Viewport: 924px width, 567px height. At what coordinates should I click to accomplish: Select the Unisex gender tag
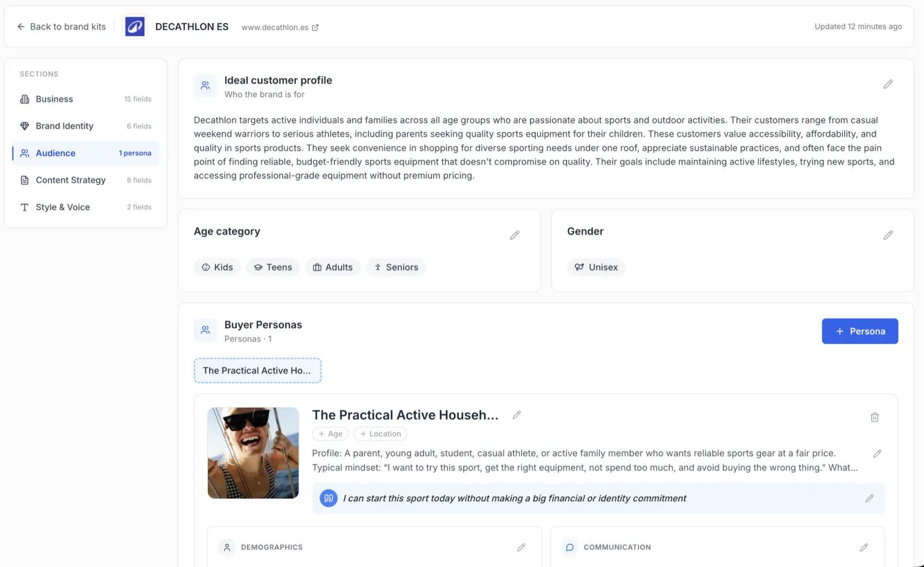coord(596,267)
